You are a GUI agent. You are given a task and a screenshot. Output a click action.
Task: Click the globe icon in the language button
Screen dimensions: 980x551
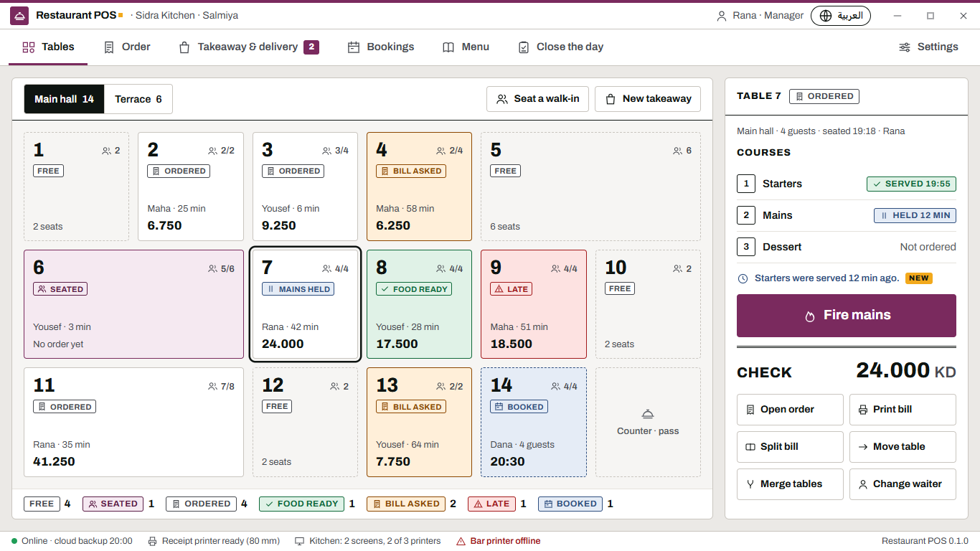point(826,16)
